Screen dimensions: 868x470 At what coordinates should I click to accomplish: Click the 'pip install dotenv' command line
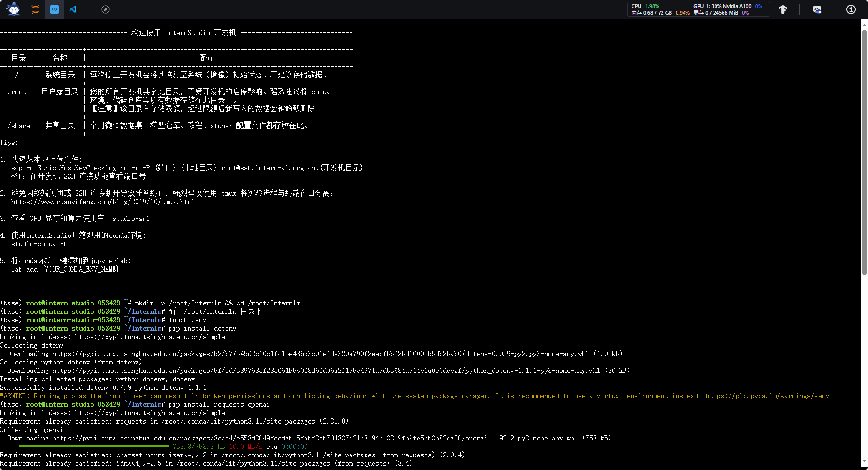202,328
